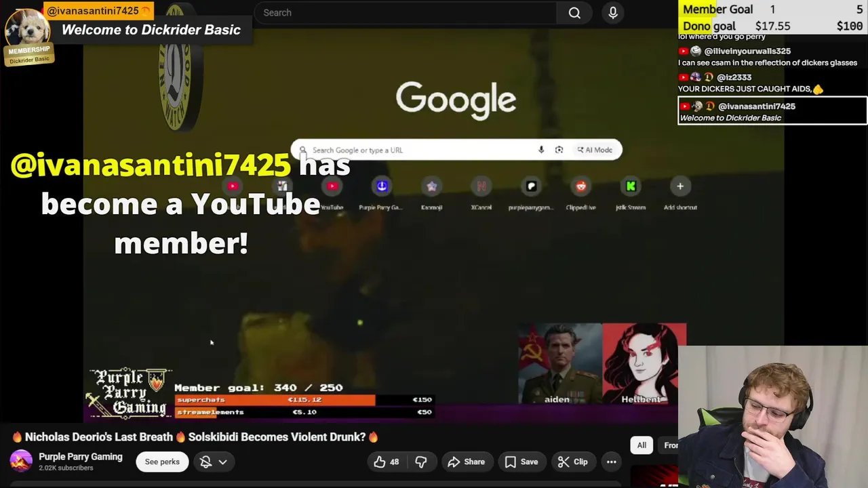Click highlighted chat entry @ivanasantini7425
868x488 pixels.
pos(772,111)
